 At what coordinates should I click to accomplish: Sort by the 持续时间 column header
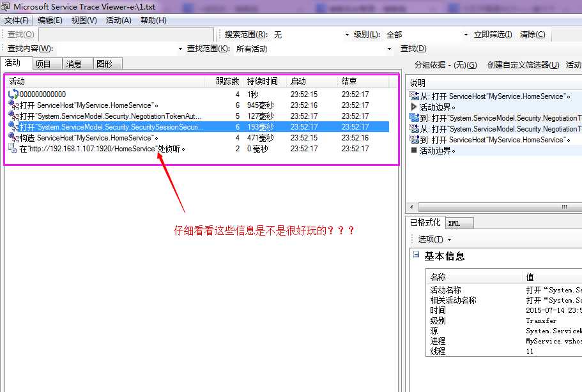[264, 81]
